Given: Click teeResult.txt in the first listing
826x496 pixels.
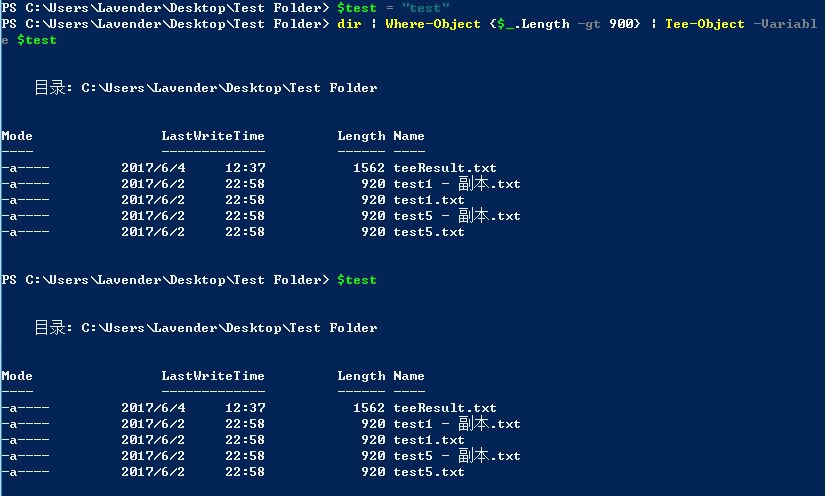Looking at the screenshot, I should [x=445, y=168].
